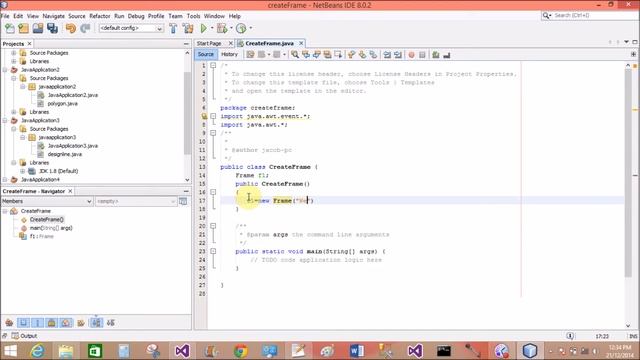Viewport: 640px width, 360px height.
Task: Click the Clean and Build Project icon
Action: click(188, 28)
